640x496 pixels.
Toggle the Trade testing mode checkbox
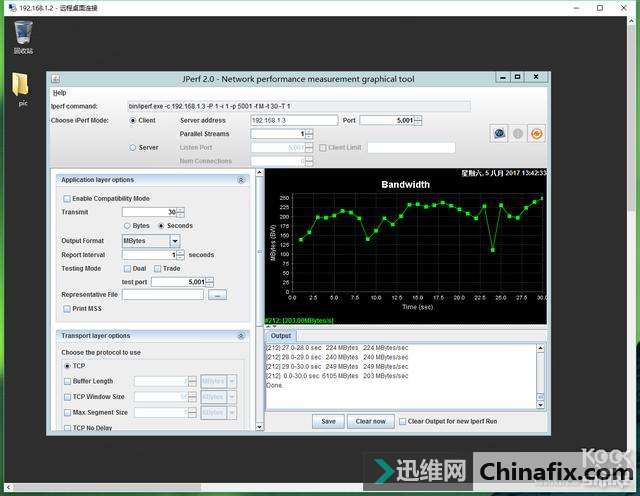point(158,268)
